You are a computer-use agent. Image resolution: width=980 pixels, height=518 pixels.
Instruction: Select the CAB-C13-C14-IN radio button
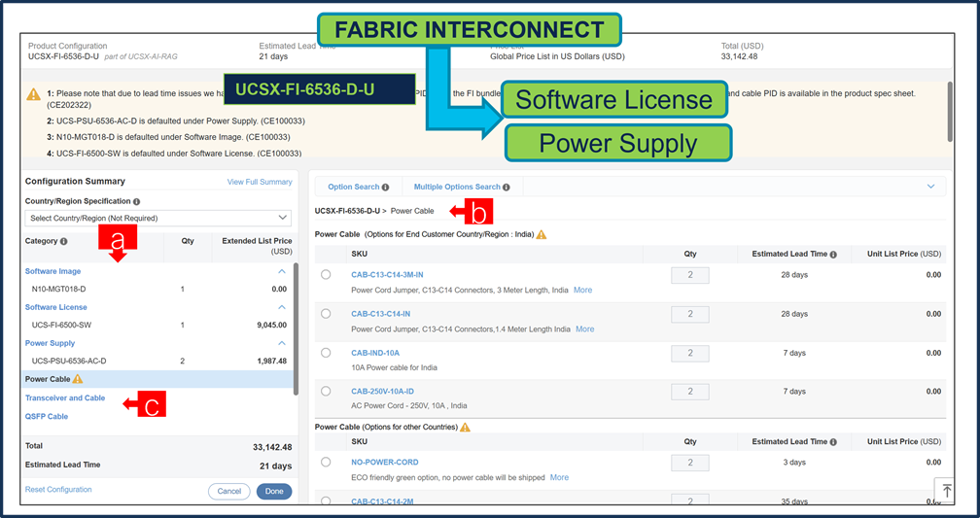[326, 314]
